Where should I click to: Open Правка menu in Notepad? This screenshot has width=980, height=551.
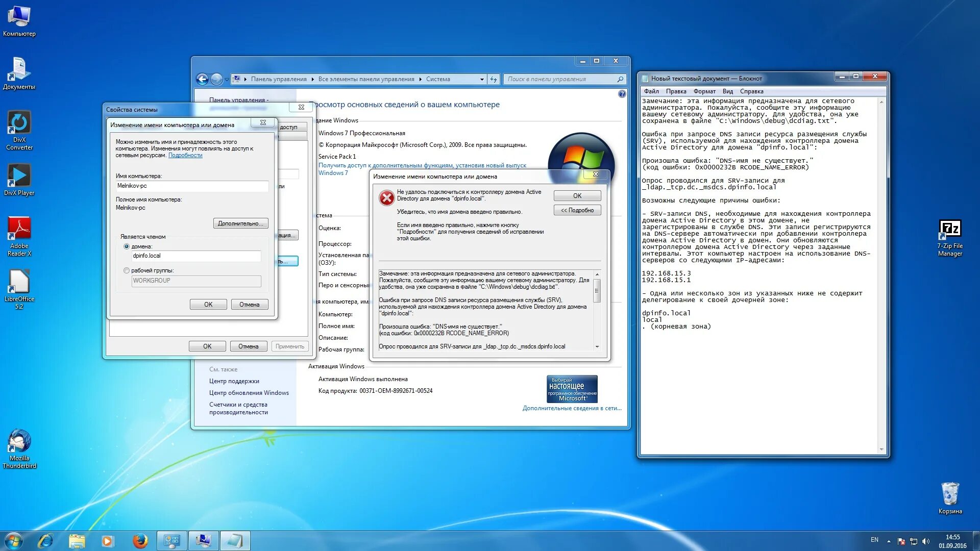(676, 91)
